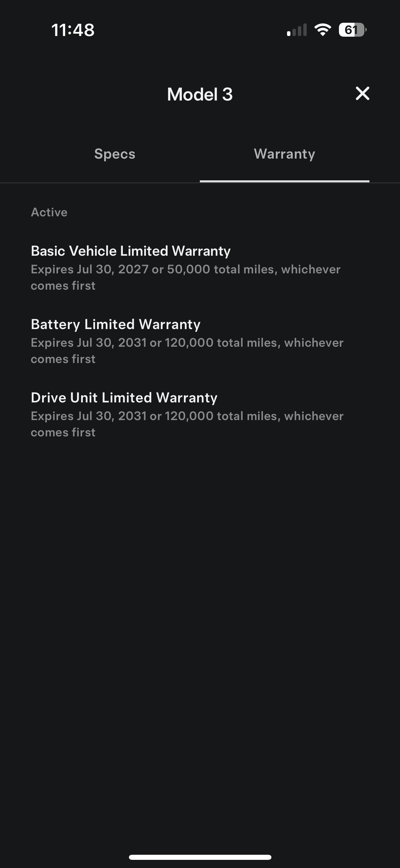Open Basic Vehicle Limited Warranty entry
Screen dimensions: 400x868
coord(131,251)
